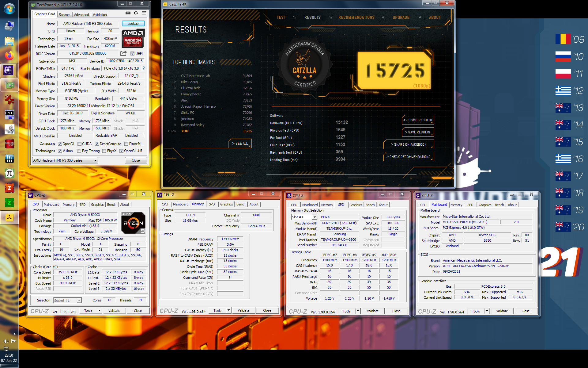The height and width of the screenshot is (368, 588).
Task: Click the GPU-Z refresh icon
Action: (136, 13)
